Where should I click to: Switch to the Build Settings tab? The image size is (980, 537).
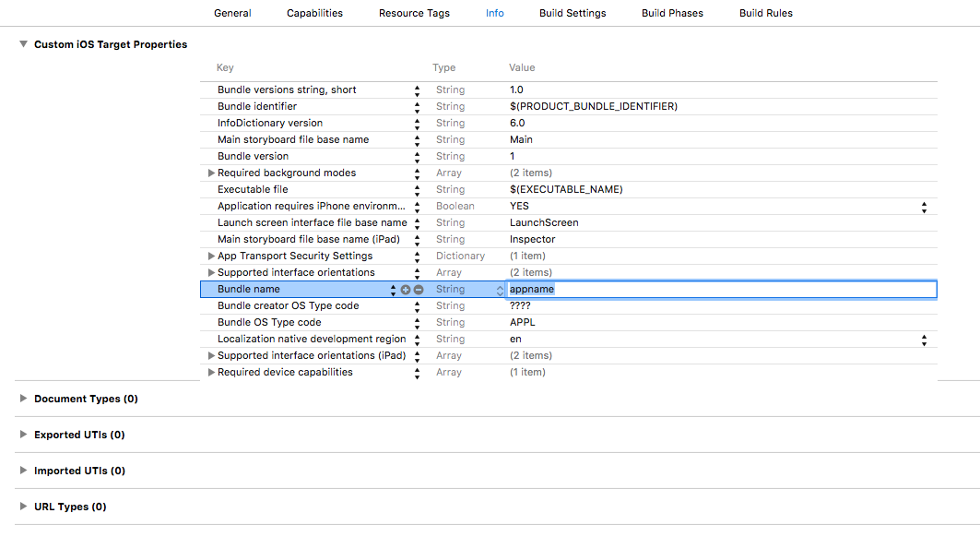(573, 13)
